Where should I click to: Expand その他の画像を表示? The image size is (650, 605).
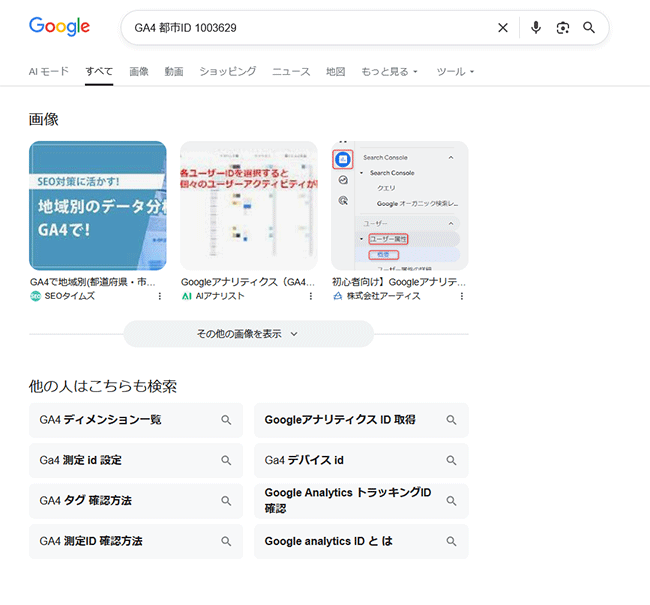point(249,334)
